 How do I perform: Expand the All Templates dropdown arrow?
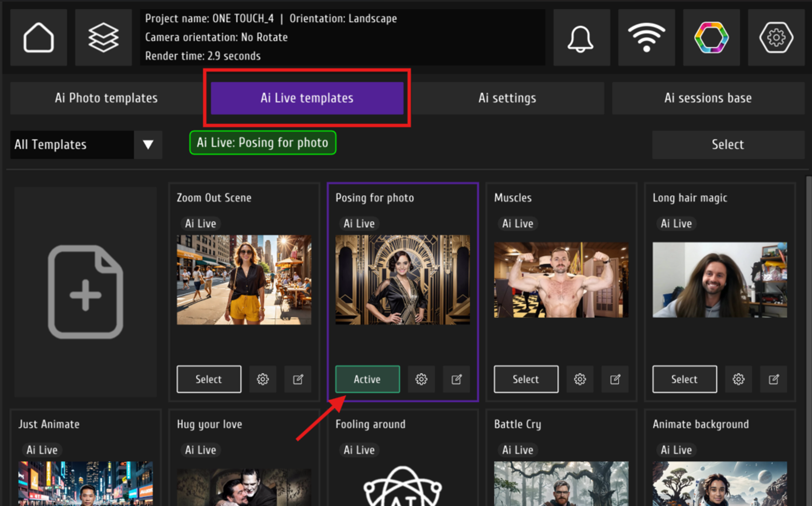tap(148, 145)
